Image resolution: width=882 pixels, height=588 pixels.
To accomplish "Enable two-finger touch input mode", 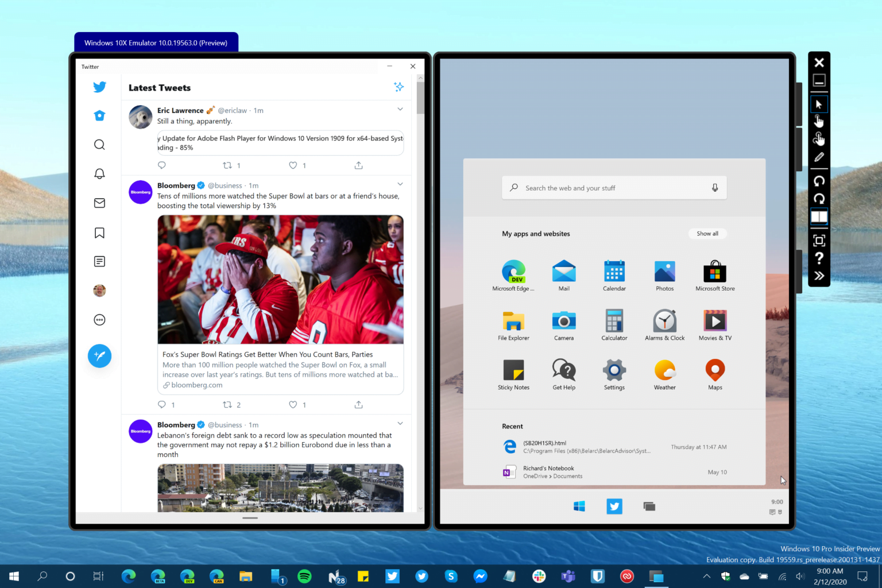I will [819, 138].
